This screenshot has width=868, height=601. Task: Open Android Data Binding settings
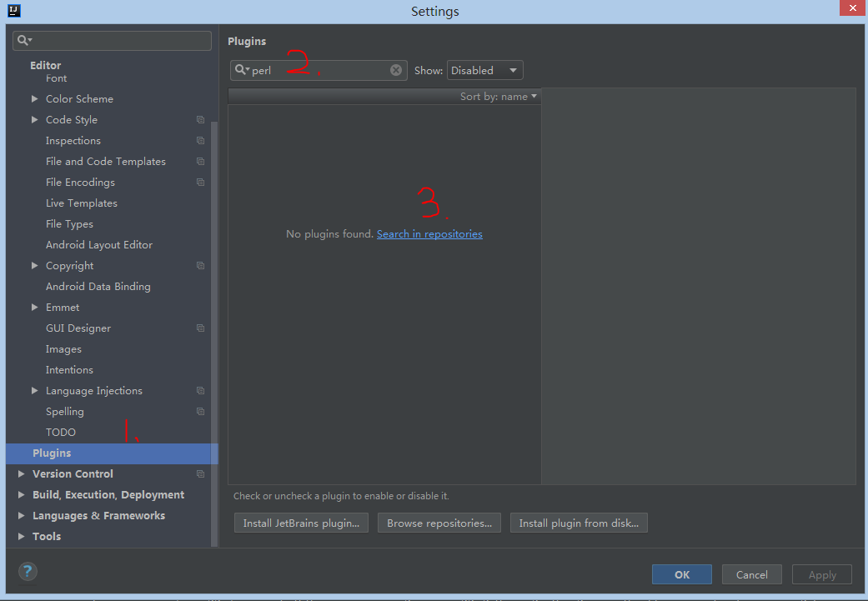point(98,287)
